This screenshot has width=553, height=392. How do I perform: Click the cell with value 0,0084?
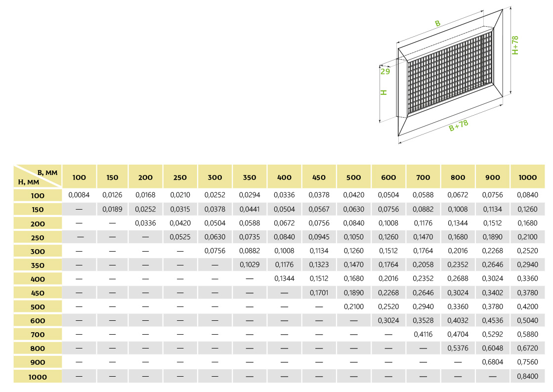click(x=79, y=195)
